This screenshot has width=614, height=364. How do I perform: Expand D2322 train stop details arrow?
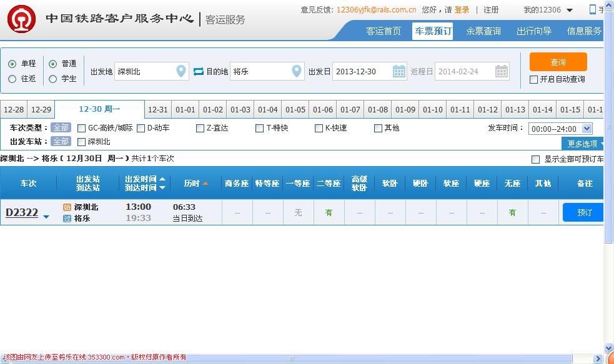46,217
